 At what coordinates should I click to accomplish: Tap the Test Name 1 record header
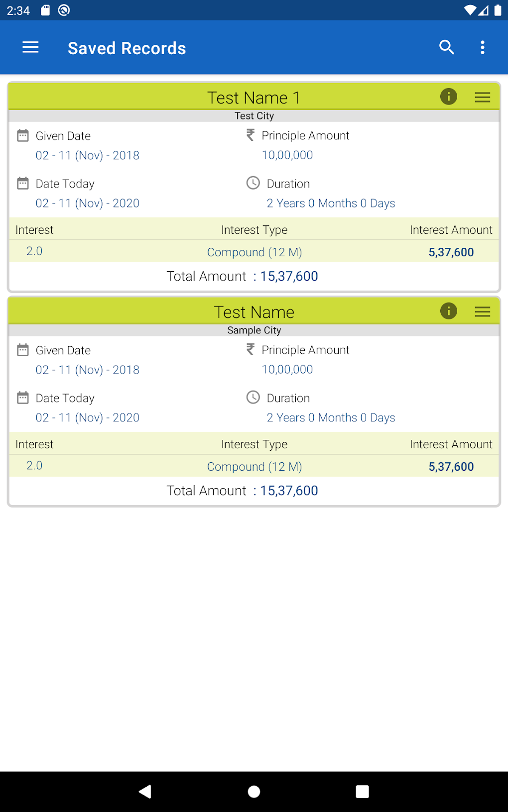click(254, 98)
